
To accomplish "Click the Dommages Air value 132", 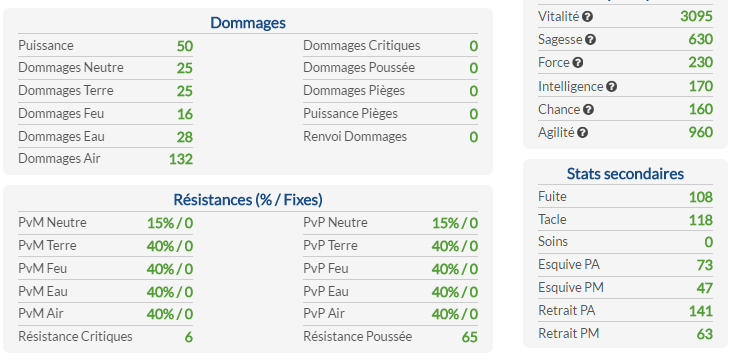I will tap(181, 159).
